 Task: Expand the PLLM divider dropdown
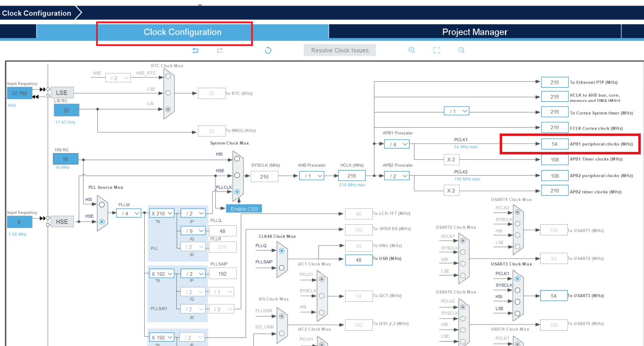click(x=129, y=213)
